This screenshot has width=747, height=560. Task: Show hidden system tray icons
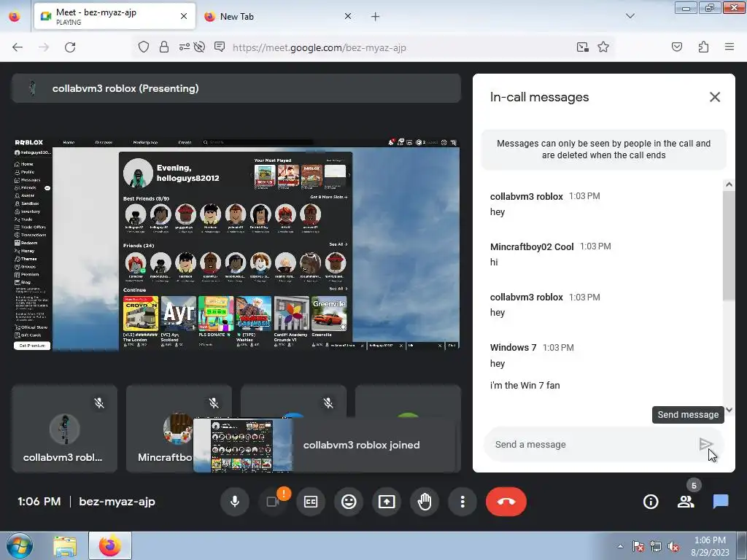pos(620,546)
